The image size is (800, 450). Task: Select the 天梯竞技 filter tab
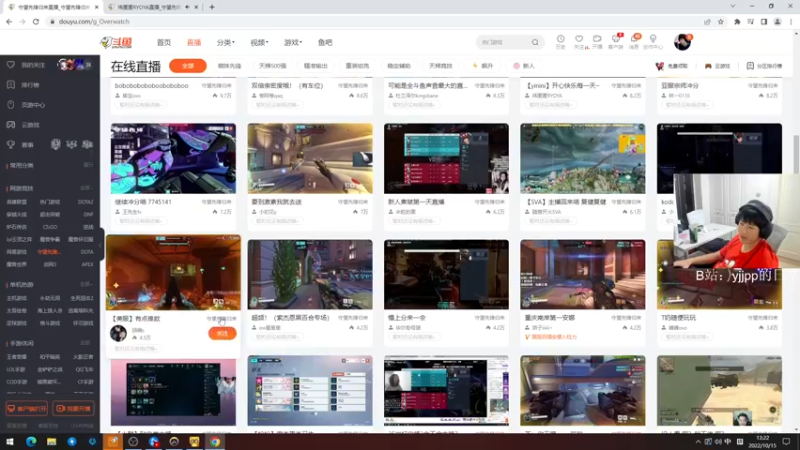coord(440,66)
